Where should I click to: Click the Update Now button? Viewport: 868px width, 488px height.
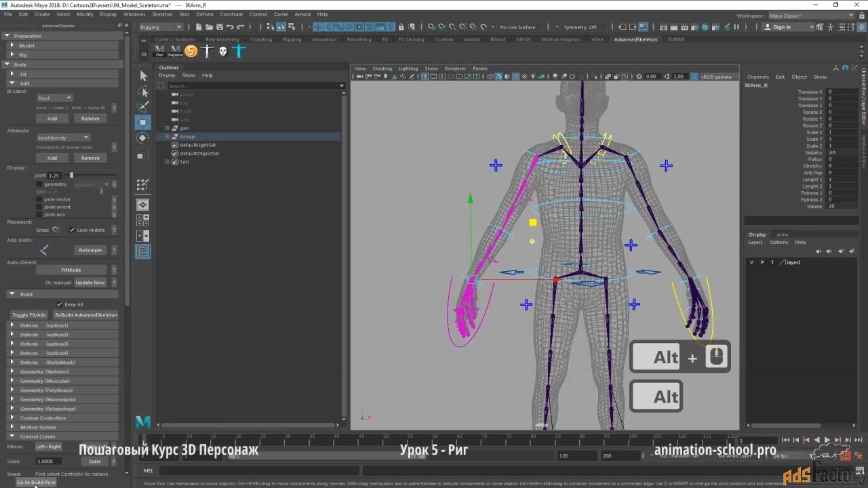click(x=90, y=283)
